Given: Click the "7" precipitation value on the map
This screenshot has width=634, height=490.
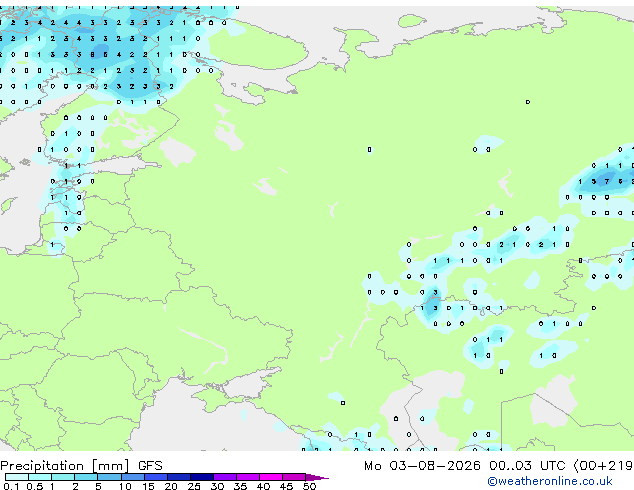Looking at the screenshot, I should click(x=607, y=181).
